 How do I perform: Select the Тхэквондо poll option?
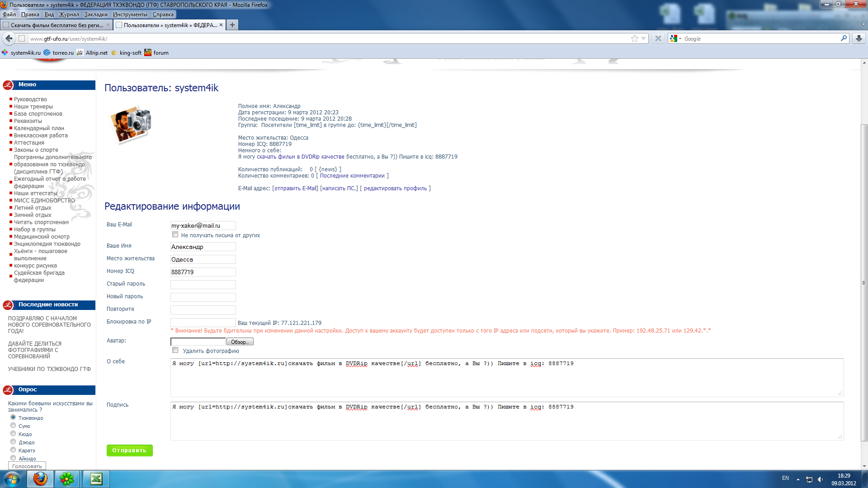pos(13,417)
